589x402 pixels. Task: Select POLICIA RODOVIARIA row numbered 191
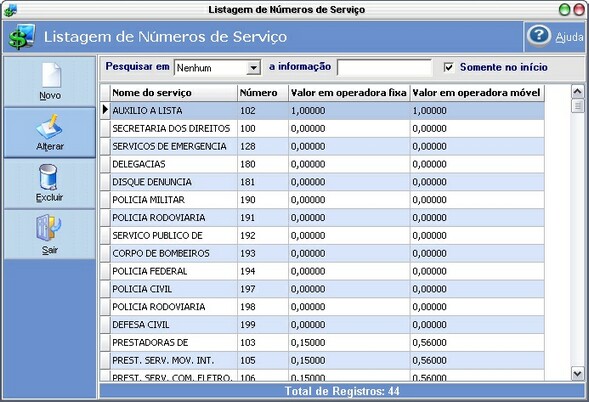(x=322, y=218)
